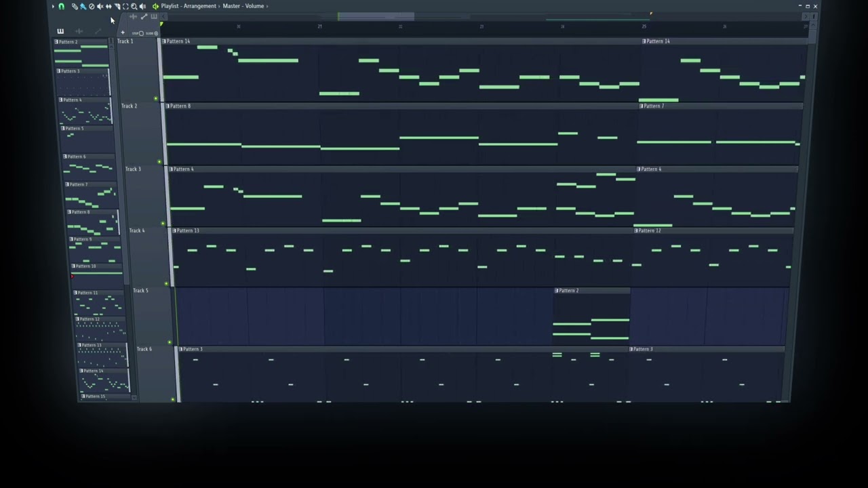Show automation clips in playlist header
Image resolution: width=868 pixels, height=488 pixels.
pyautogui.click(x=144, y=17)
